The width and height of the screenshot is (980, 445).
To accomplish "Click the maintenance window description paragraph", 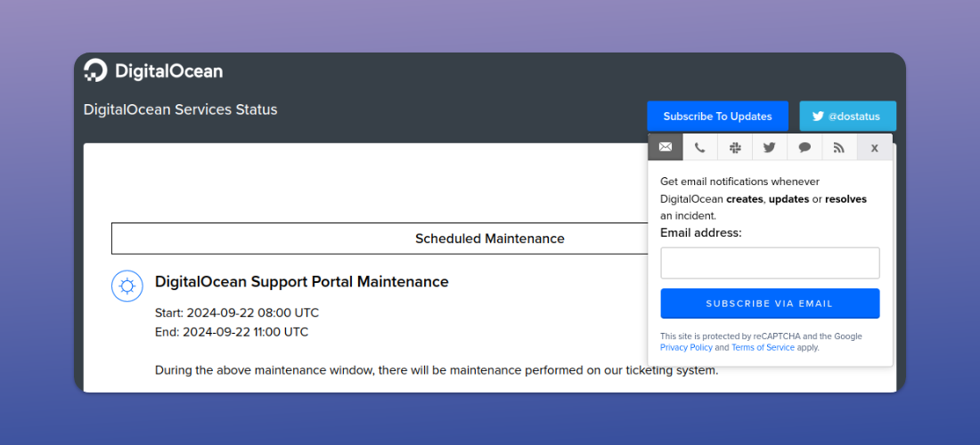I will pos(437,371).
